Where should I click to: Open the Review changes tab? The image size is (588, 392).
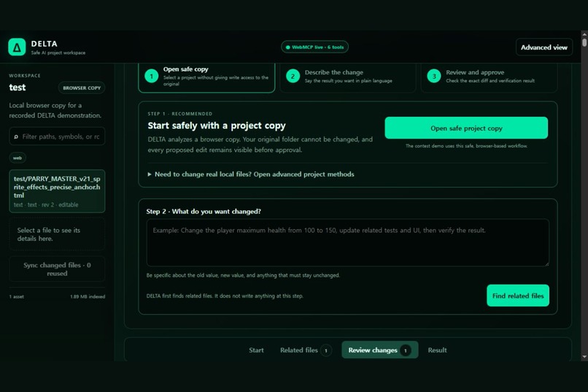click(x=380, y=350)
